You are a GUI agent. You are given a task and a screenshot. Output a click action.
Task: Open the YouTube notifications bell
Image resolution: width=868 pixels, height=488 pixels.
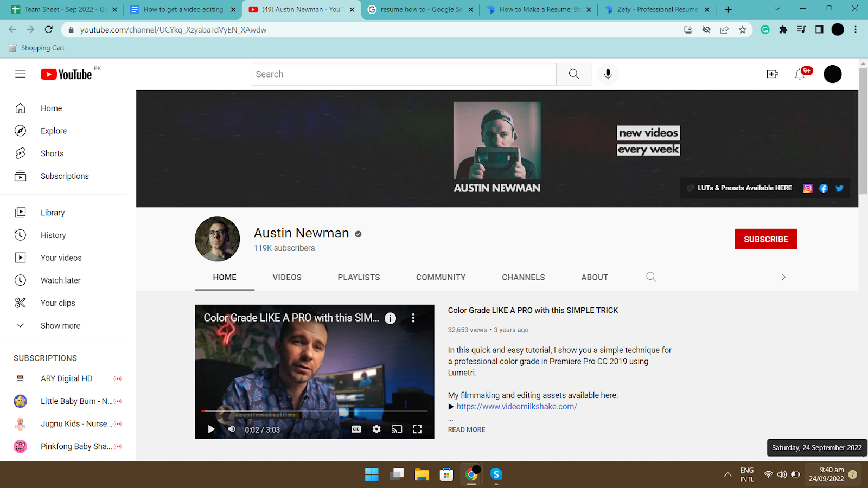(x=800, y=74)
